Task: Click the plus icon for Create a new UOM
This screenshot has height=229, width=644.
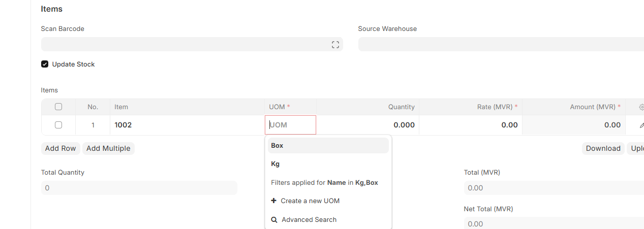Action: [x=274, y=201]
